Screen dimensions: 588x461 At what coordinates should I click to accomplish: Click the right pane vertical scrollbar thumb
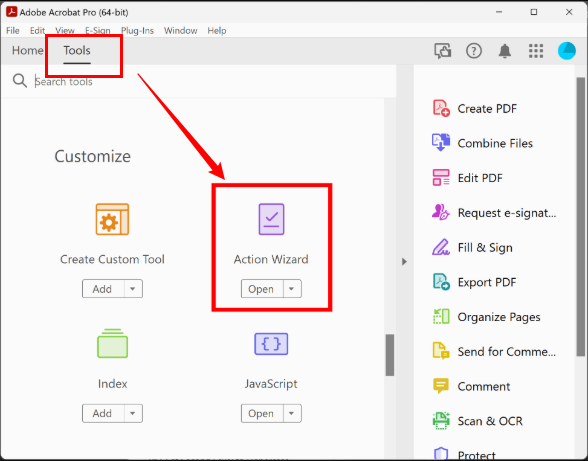click(580, 217)
